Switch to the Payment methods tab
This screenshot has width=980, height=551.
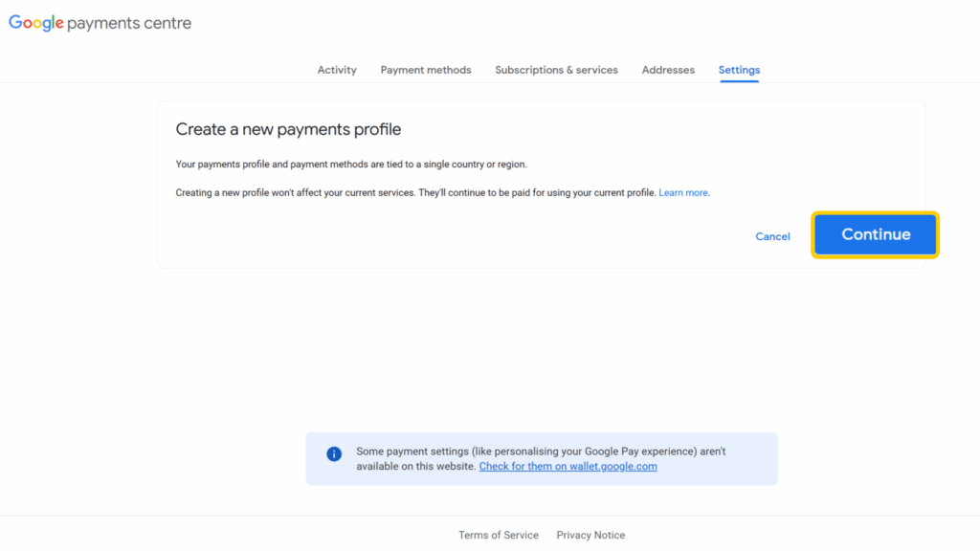[426, 70]
